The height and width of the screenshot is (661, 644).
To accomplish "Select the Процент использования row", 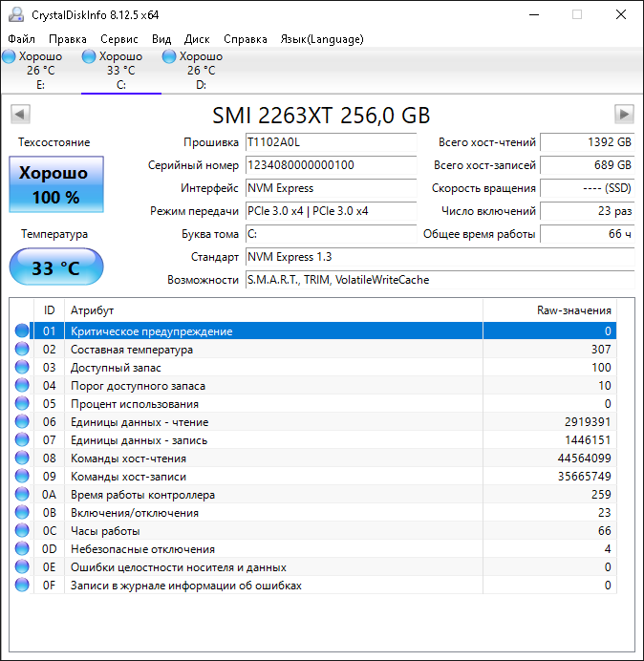I will click(313, 403).
